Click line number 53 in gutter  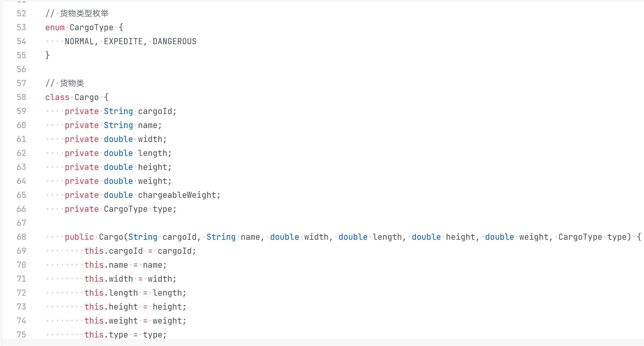pyautogui.click(x=21, y=27)
